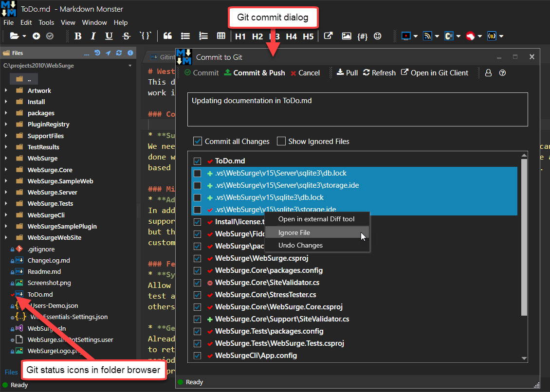
Task: Click the Commit button
Action: coord(202,73)
